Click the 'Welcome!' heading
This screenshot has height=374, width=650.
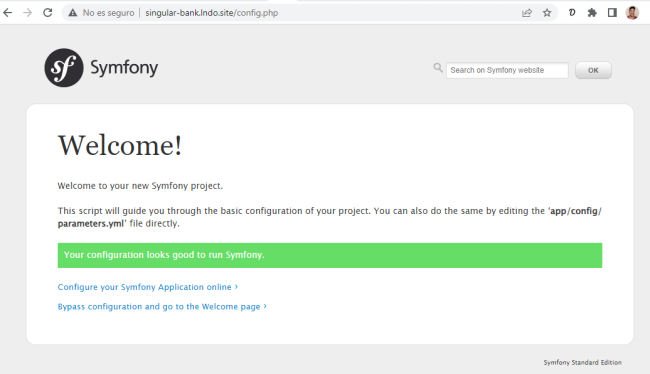point(120,146)
